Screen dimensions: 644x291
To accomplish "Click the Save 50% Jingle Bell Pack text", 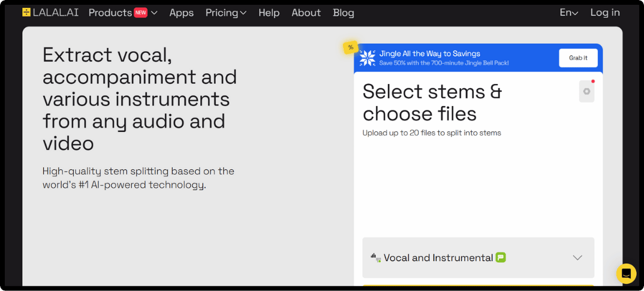I will coord(444,63).
